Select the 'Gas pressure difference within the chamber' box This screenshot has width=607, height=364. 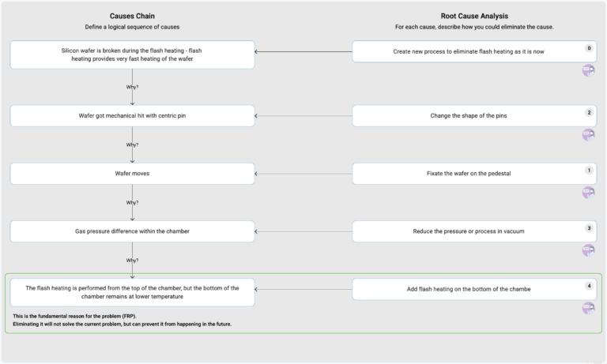tap(132, 231)
